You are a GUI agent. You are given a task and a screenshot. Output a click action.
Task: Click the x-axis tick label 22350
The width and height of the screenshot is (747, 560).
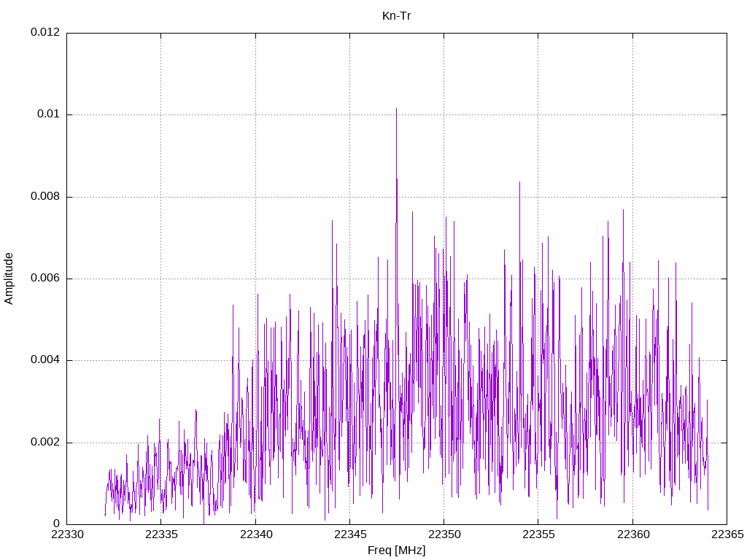(444, 534)
